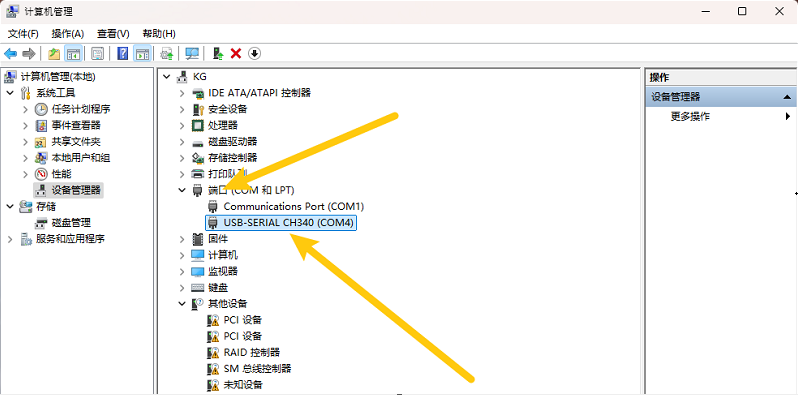Click the red X Uninstall Device icon

236,53
